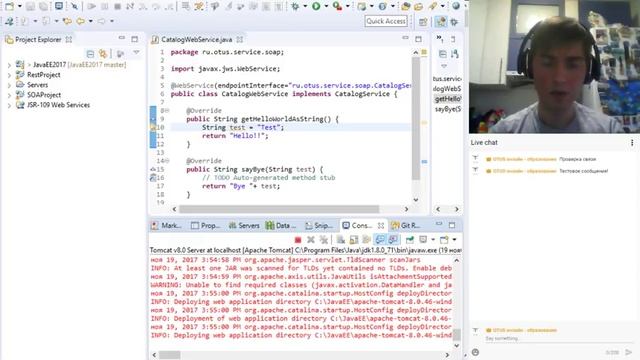Click Remove All Terminated Launches double-X icon
Viewport: 640px width, 360px height.
coord(324,240)
